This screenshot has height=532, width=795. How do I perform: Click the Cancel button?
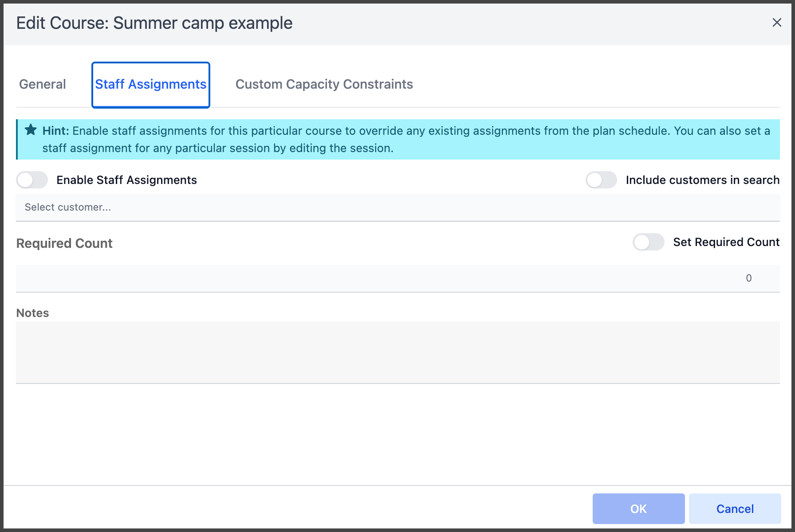pos(735,509)
